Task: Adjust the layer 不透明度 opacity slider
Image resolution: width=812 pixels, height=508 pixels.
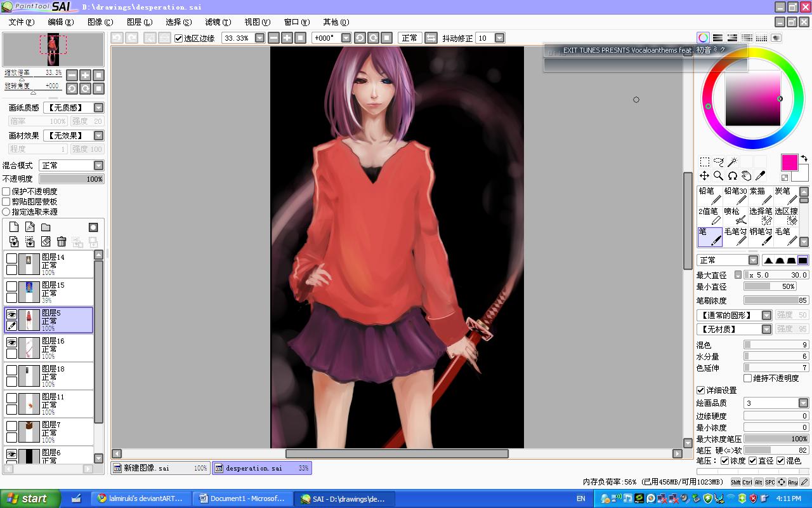Action: [x=72, y=179]
